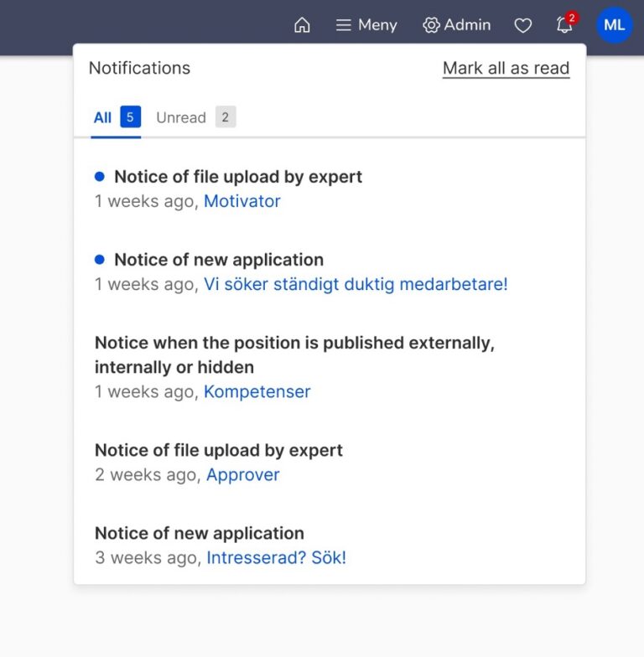Select the 3 weeks ago new application notice
The image size is (644, 657).
[x=200, y=533]
